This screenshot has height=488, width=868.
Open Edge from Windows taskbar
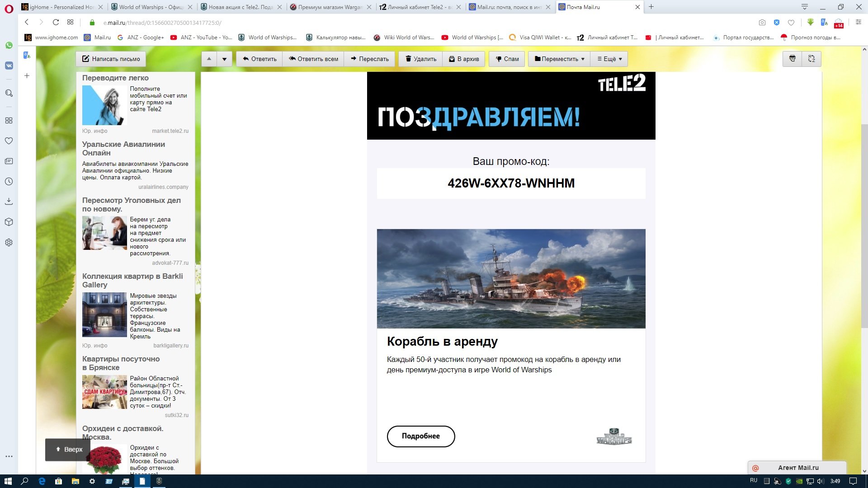tap(42, 481)
